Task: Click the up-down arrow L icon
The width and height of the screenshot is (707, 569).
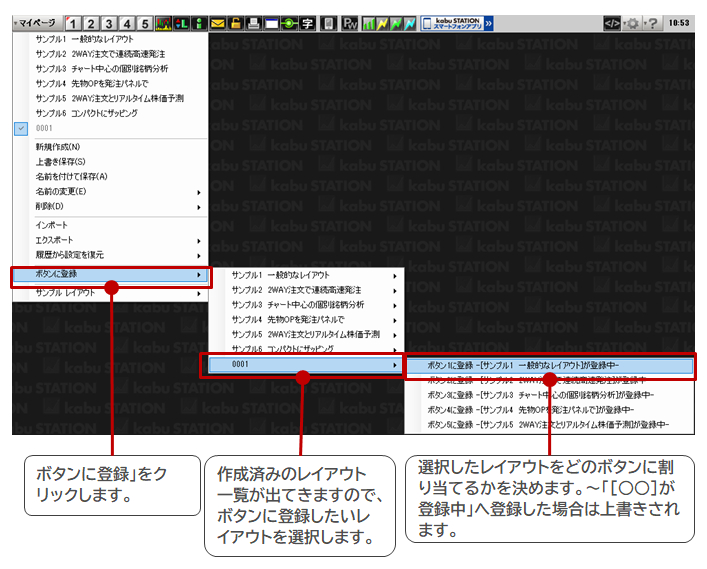Action: pyautogui.click(x=181, y=23)
